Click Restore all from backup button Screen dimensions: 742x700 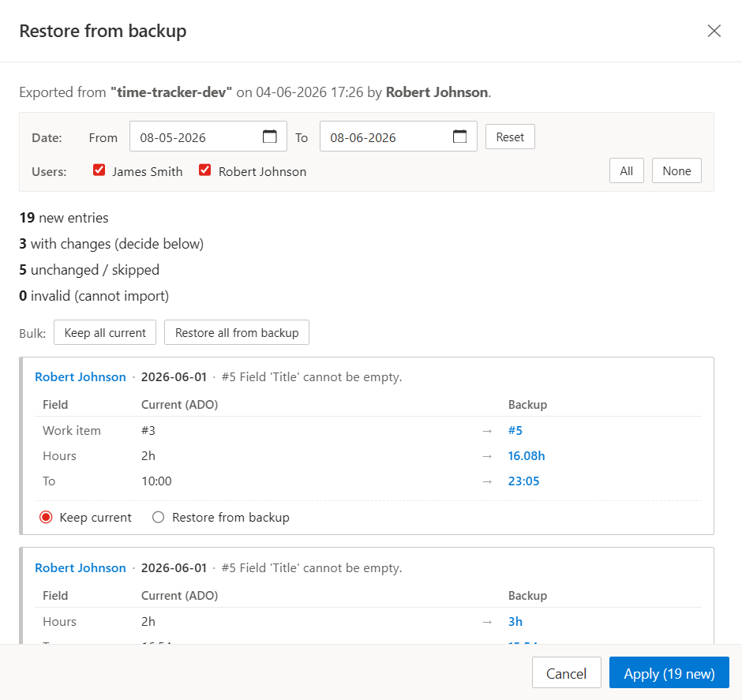[x=237, y=332]
